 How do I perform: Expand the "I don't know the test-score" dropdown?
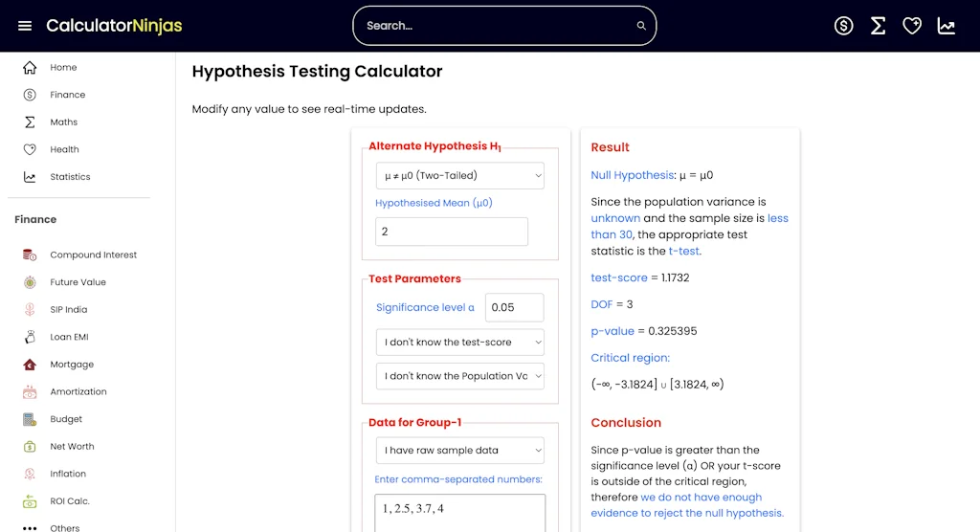tap(459, 342)
